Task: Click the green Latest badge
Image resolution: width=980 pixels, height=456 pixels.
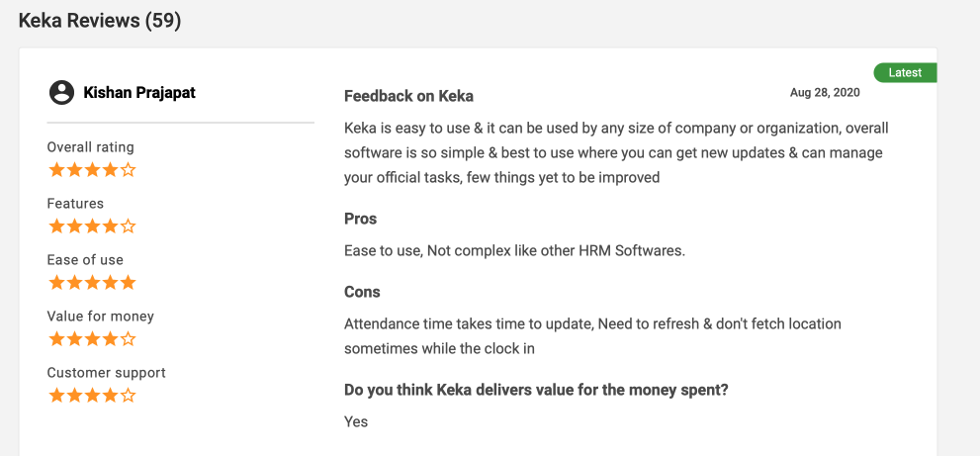Action: [x=905, y=72]
